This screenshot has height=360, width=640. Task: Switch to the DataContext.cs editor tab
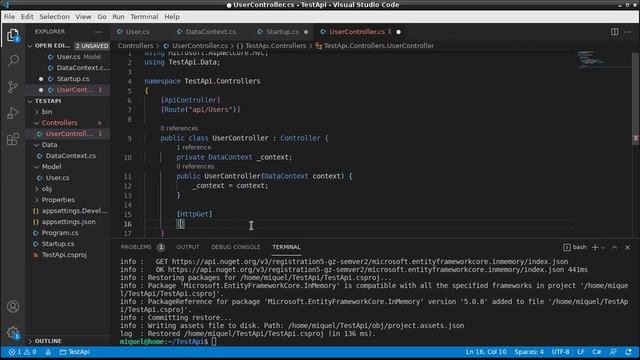211,32
